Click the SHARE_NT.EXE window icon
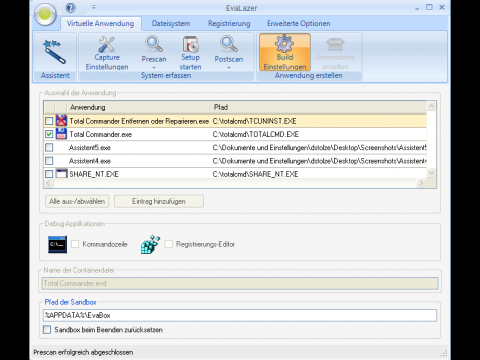 61,173
